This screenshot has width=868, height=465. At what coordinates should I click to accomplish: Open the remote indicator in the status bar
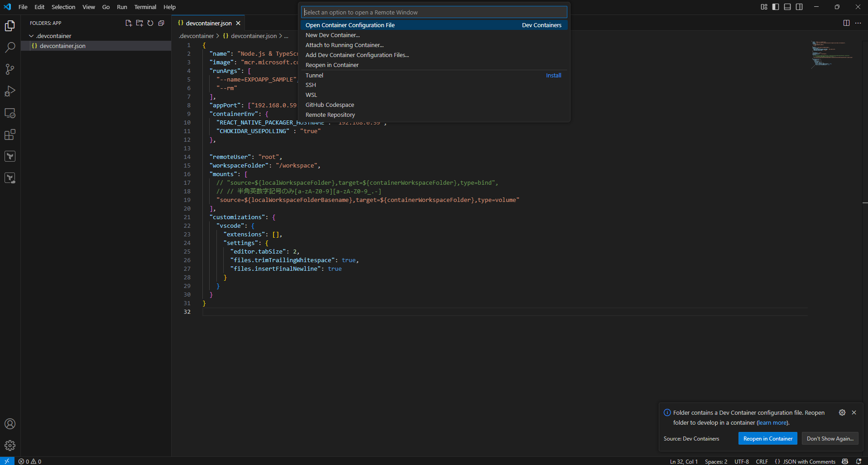(6, 461)
